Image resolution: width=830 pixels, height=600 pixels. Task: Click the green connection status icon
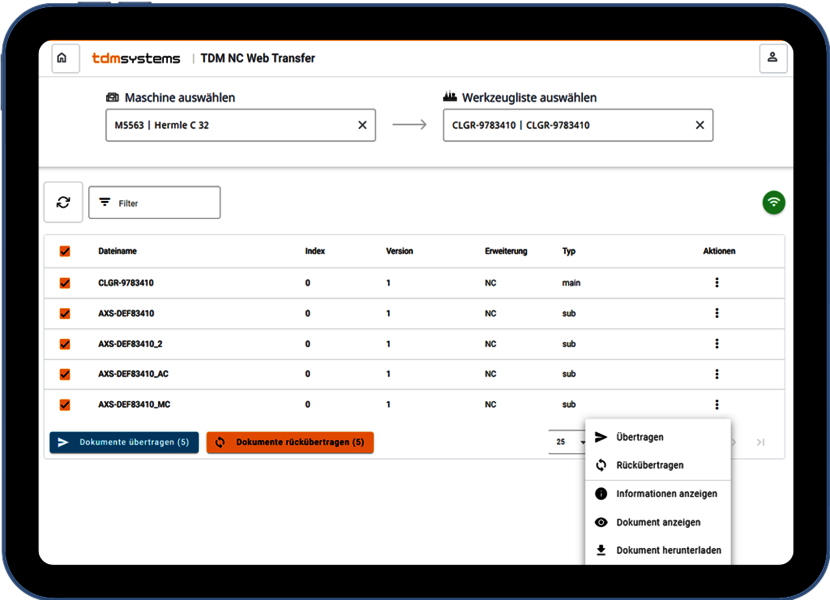(x=773, y=202)
